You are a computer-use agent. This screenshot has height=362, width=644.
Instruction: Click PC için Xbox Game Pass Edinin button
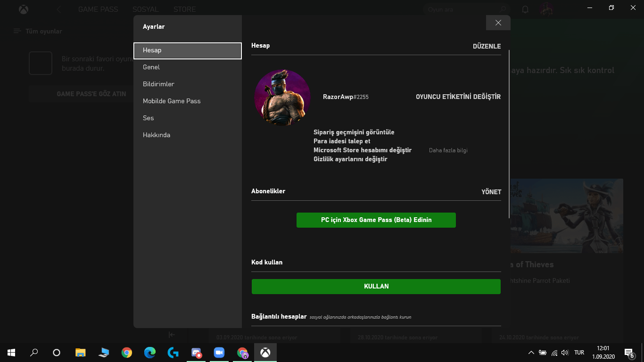[376, 220]
